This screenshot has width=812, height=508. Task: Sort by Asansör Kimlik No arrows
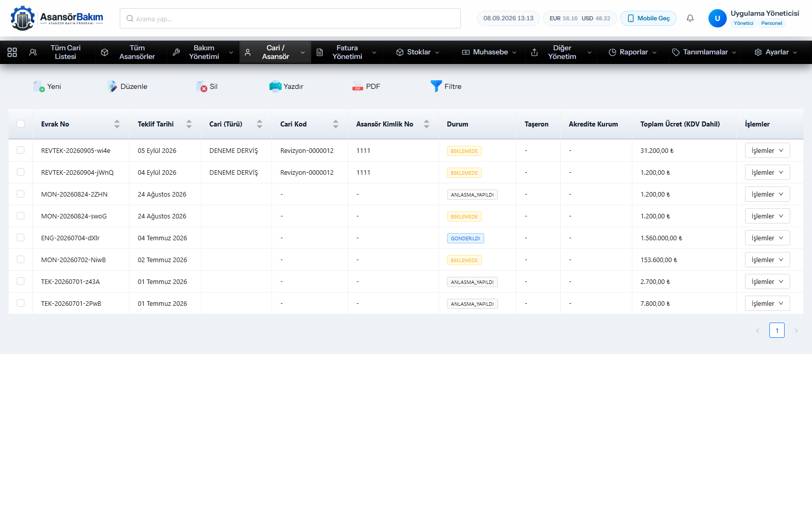tap(426, 124)
